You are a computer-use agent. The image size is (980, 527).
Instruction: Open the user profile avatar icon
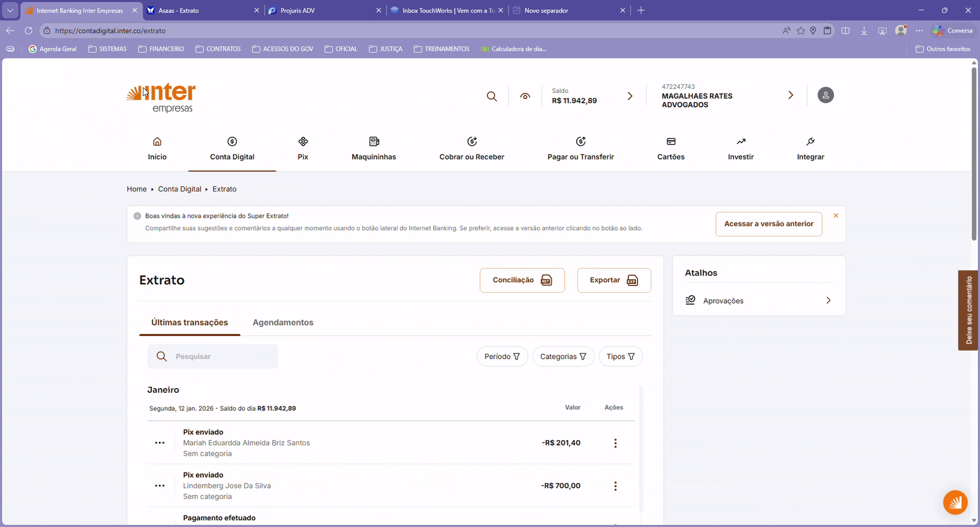click(x=825, y=95)
